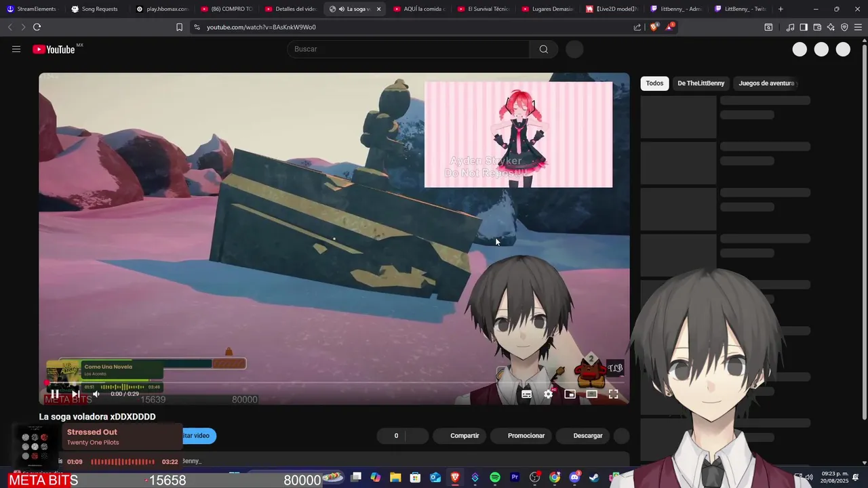868x488 pixels.
Task: Switch to miniplayer mode
Action: coord(570,394)
